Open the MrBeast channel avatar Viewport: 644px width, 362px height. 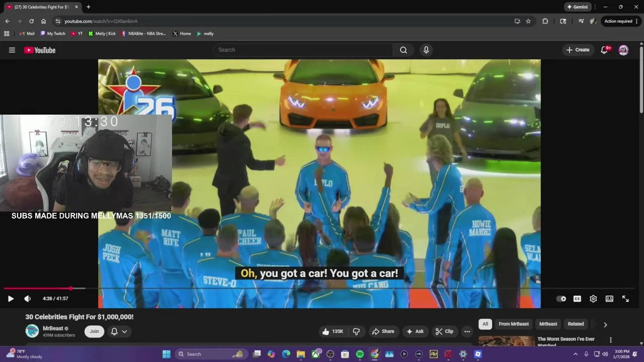[32, 331]
